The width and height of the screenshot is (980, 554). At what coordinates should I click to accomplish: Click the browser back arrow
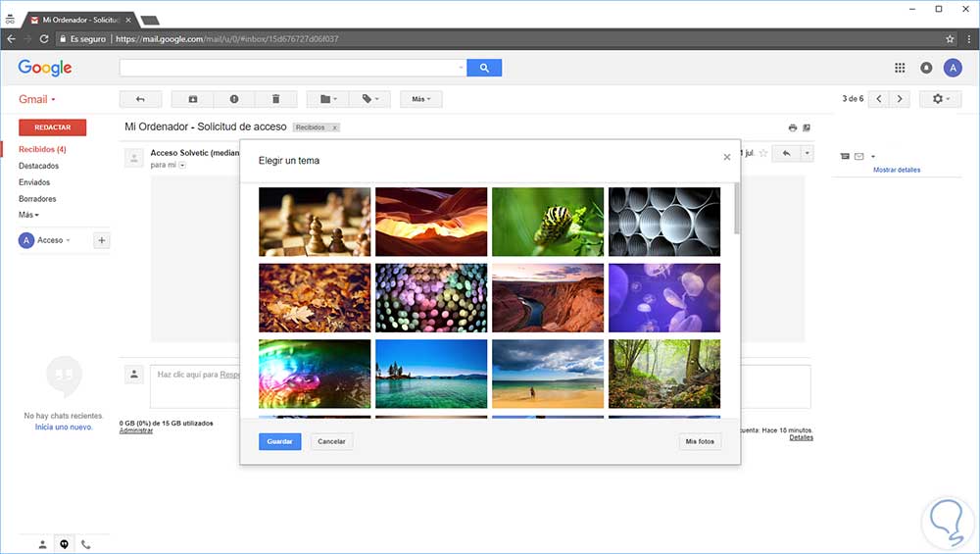[x=11, y=39]
